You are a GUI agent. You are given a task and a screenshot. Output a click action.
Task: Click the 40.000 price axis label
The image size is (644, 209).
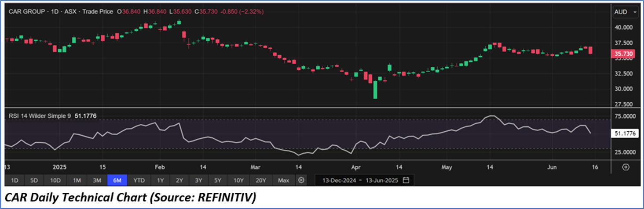(x=623, y=27)
